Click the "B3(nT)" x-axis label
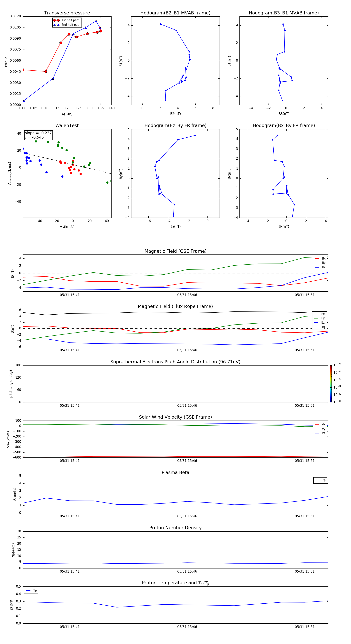The width and height of the screenshot is (351, 644). click(284, 114)
